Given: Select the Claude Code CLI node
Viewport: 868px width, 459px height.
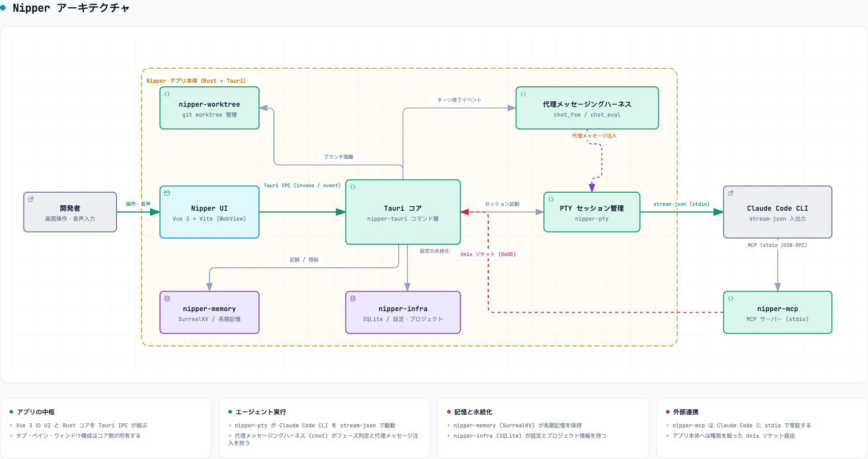Looking at the screenshot, I should 778,212.
